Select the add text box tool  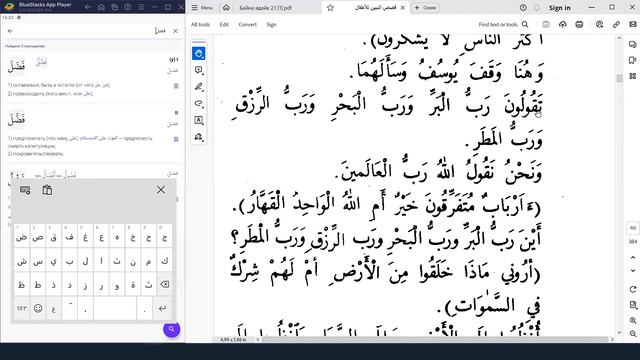(199, 120)
